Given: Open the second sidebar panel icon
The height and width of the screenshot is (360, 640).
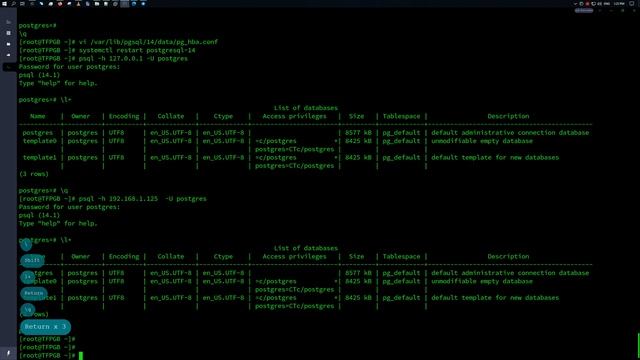Looking at the screenshot, I should tap(9, 33).
